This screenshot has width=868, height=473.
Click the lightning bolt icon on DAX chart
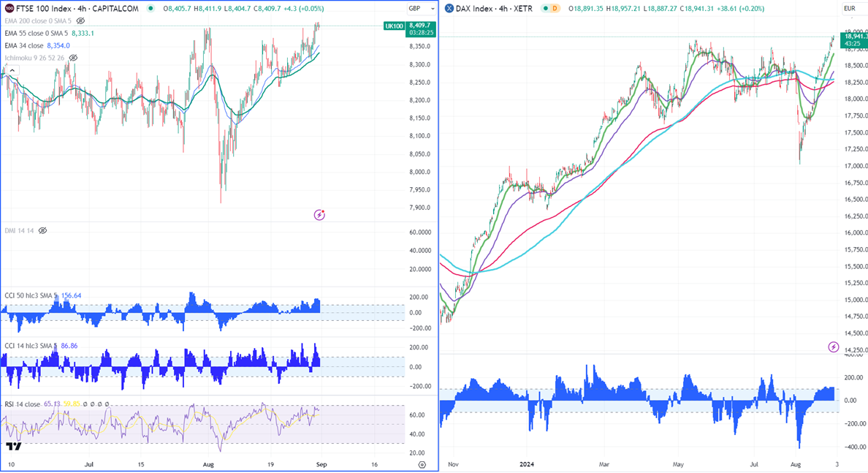point(834,347)
